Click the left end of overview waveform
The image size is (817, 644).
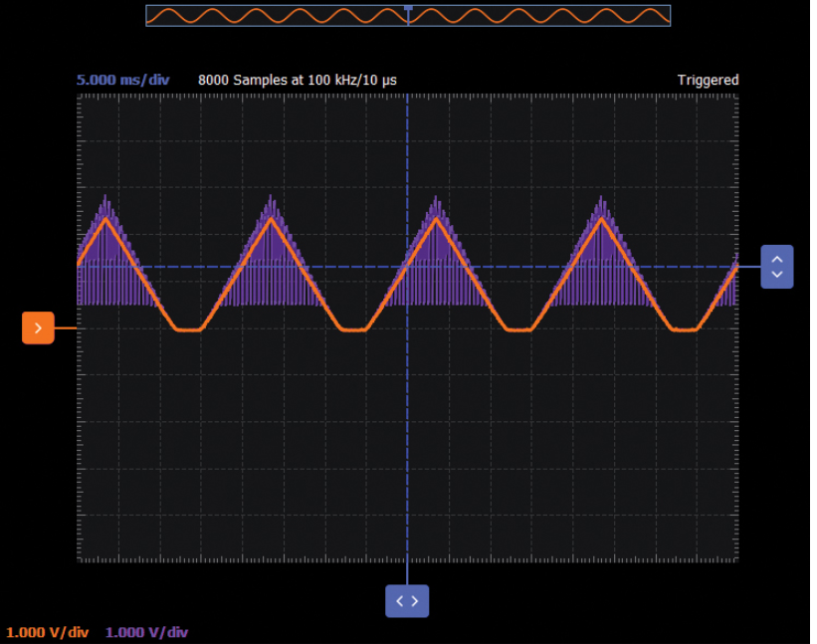coord(151,16)
